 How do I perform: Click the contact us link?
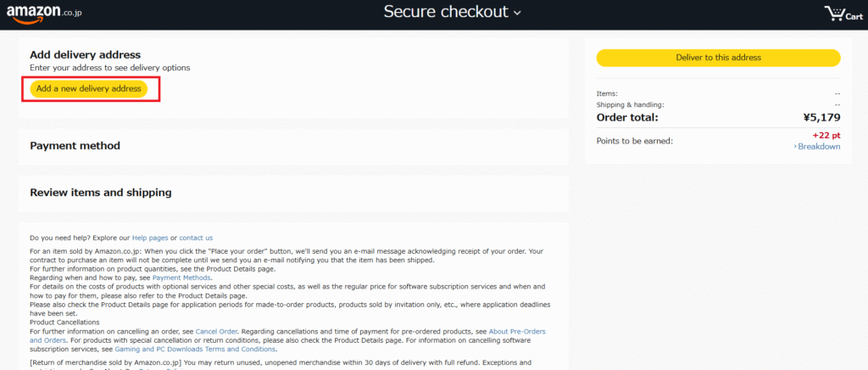pos(196,238)
